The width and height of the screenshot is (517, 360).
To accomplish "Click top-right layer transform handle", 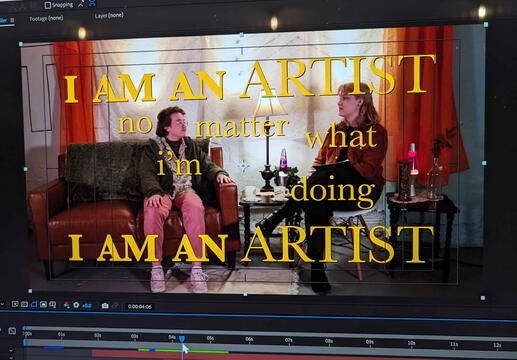I will 486,24.
